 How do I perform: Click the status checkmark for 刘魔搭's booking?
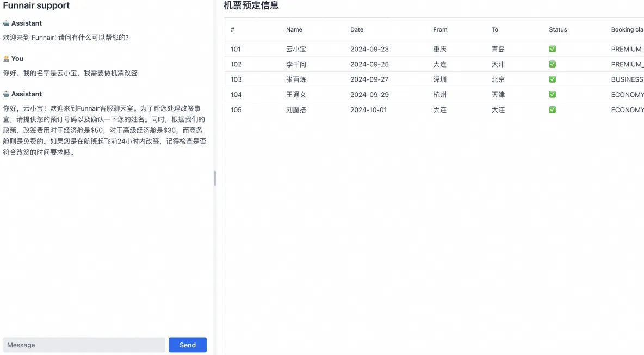pos(552,109)
